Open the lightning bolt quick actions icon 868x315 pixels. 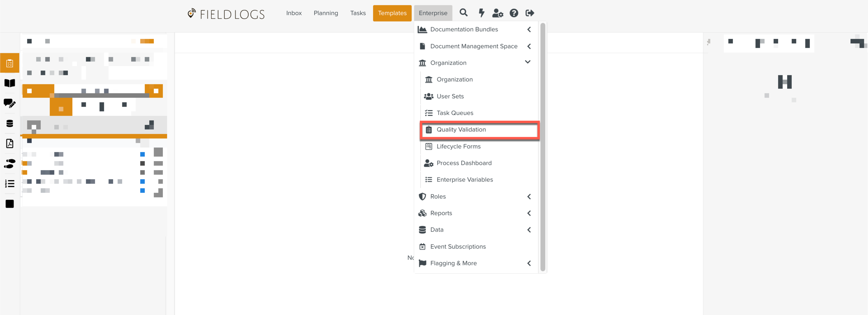[x=481, y=13]
